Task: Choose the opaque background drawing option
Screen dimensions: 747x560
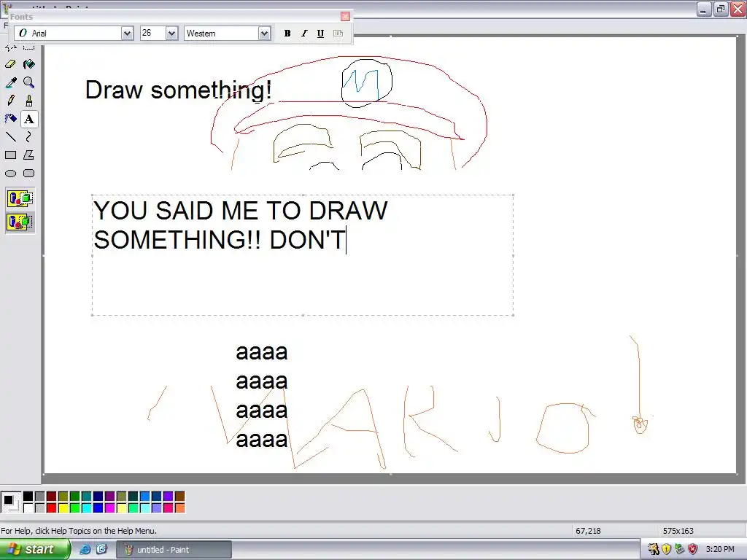Action: [x=20, y=198]
